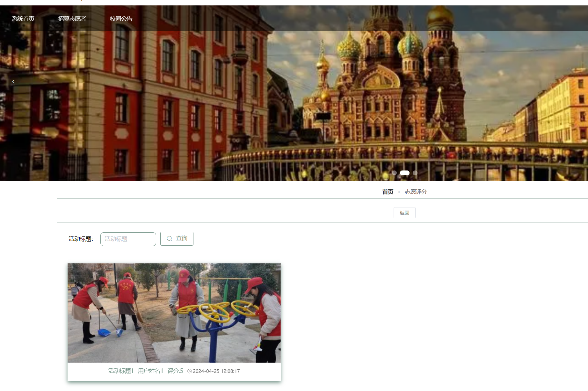Click the 用户姓名1 text on card
This screenshot has height=391, width=588.
(150, 371)
